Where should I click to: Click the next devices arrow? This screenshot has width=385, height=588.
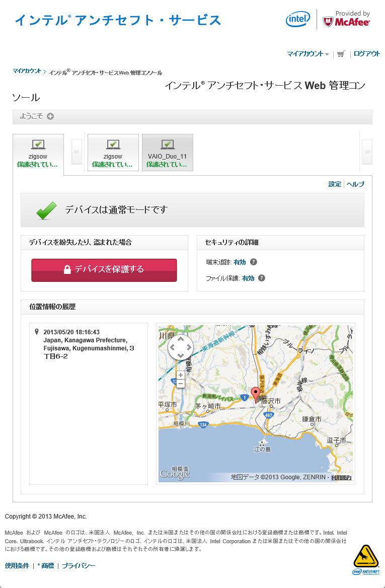(x=367, y=152)
